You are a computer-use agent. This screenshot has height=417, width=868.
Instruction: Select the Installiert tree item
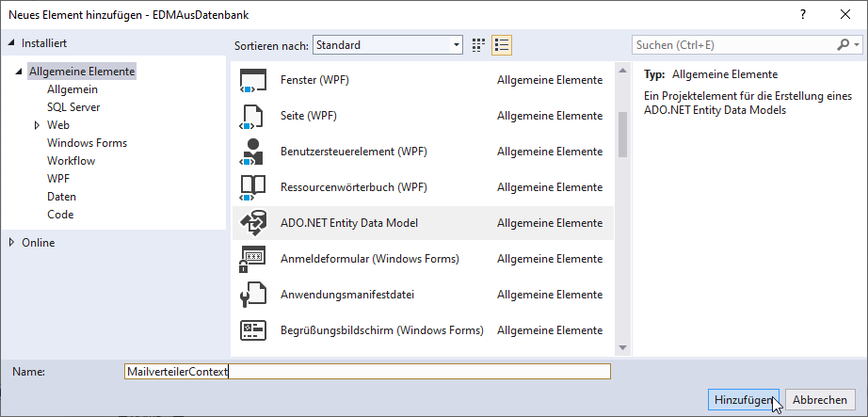click(44, 43)
